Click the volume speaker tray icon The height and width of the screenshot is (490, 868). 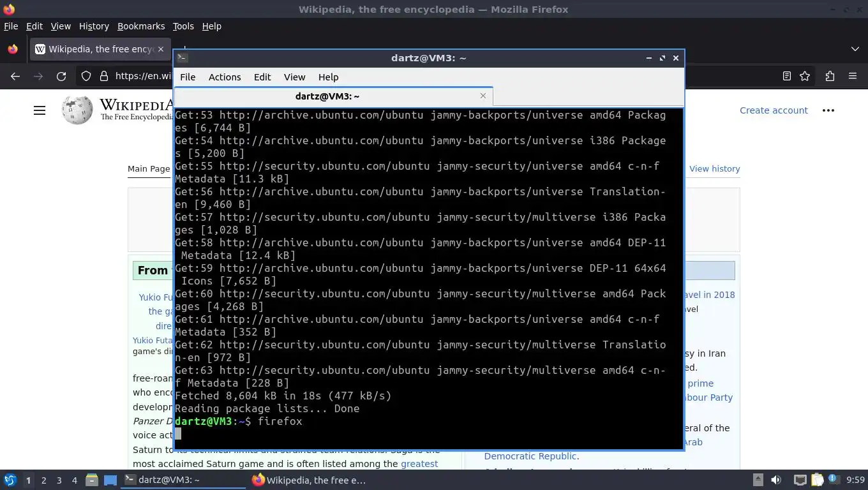[x=776, y=480]
